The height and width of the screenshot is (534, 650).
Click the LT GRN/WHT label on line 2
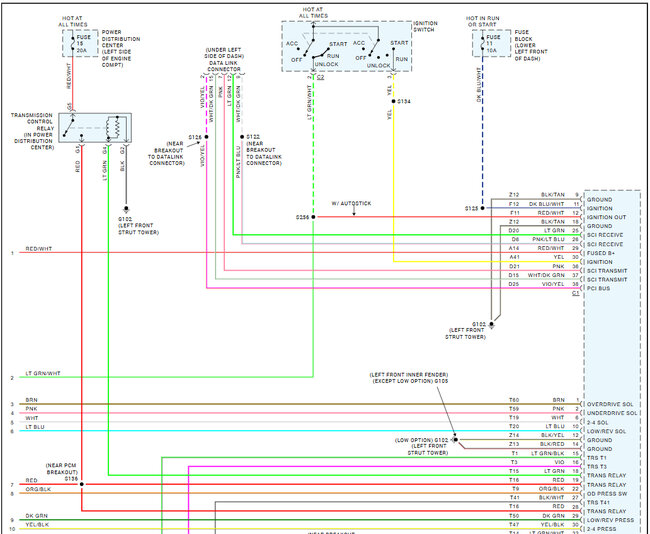[x=43, y=374]
